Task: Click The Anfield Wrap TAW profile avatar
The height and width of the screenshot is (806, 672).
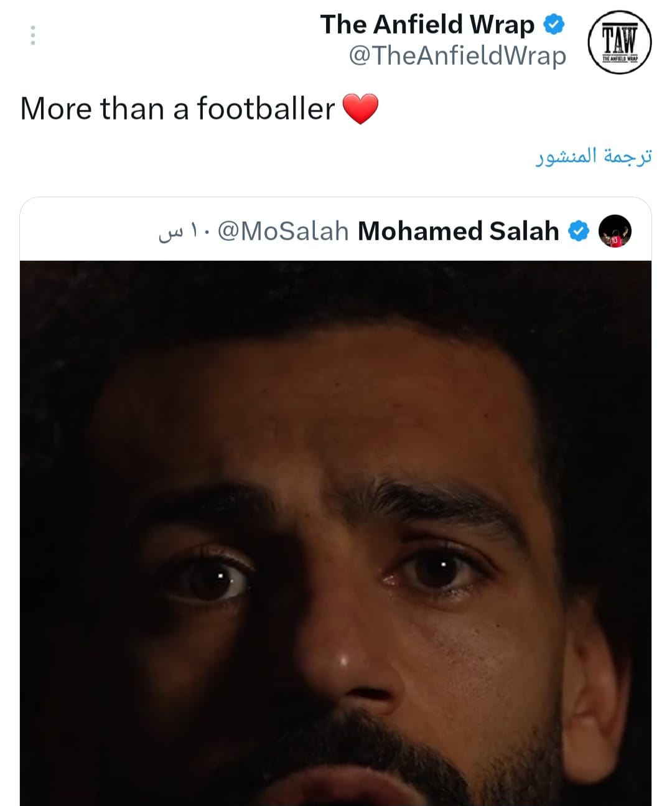Action: point(619,43)
